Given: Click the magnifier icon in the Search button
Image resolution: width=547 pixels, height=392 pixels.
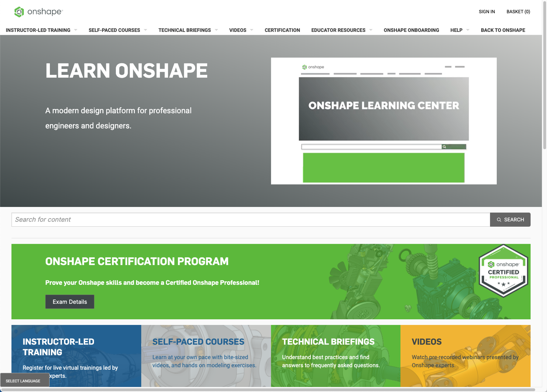Looking at the screenshot, I should (x=499, y=220).
